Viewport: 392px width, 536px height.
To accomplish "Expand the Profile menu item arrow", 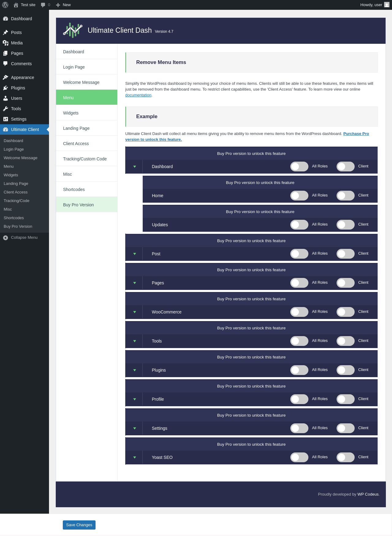I will point(134,399).
